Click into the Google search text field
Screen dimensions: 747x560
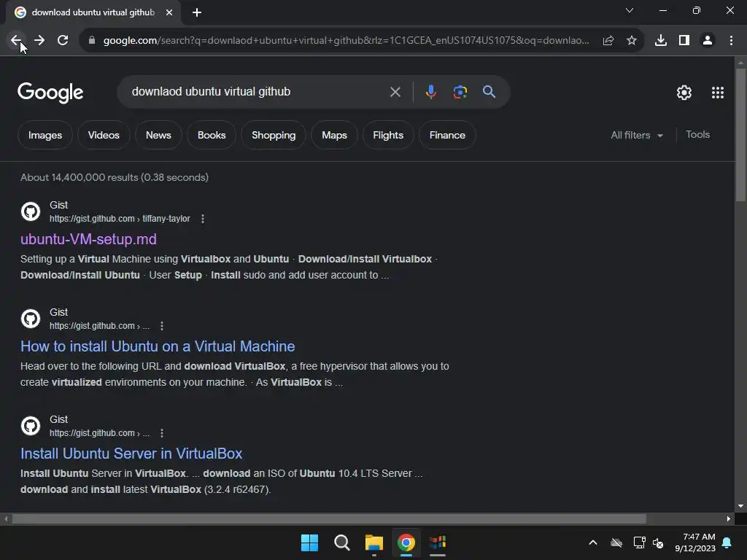[258, 92]
